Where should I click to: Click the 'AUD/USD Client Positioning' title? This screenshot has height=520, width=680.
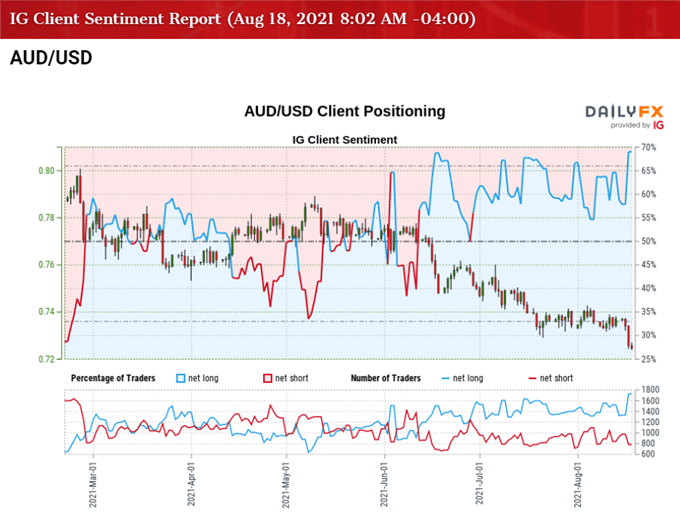coord(345,111)
